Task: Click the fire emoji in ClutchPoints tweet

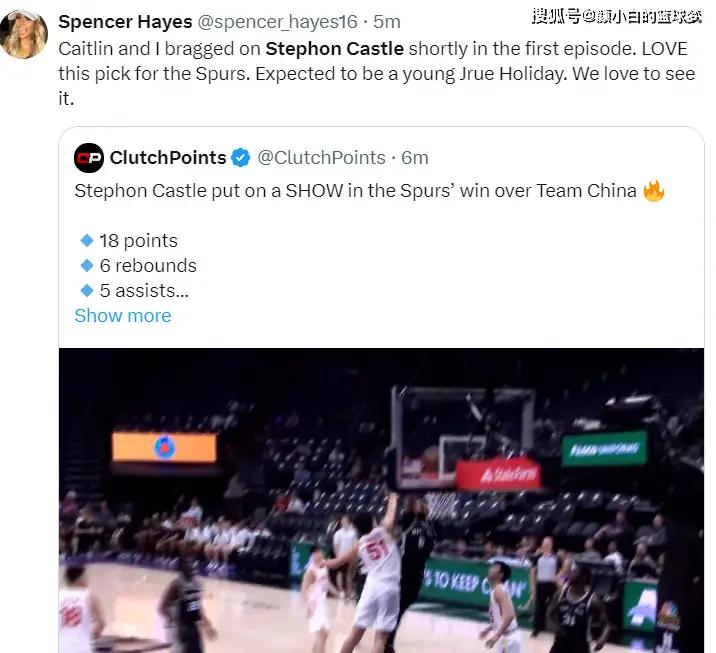Action: click(x=653, y=191)
